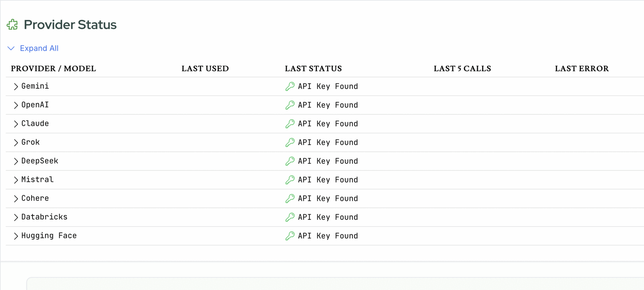Click the key icon in Claude row
The height and width of the screenshot is (290, 644).
point(290,124)
